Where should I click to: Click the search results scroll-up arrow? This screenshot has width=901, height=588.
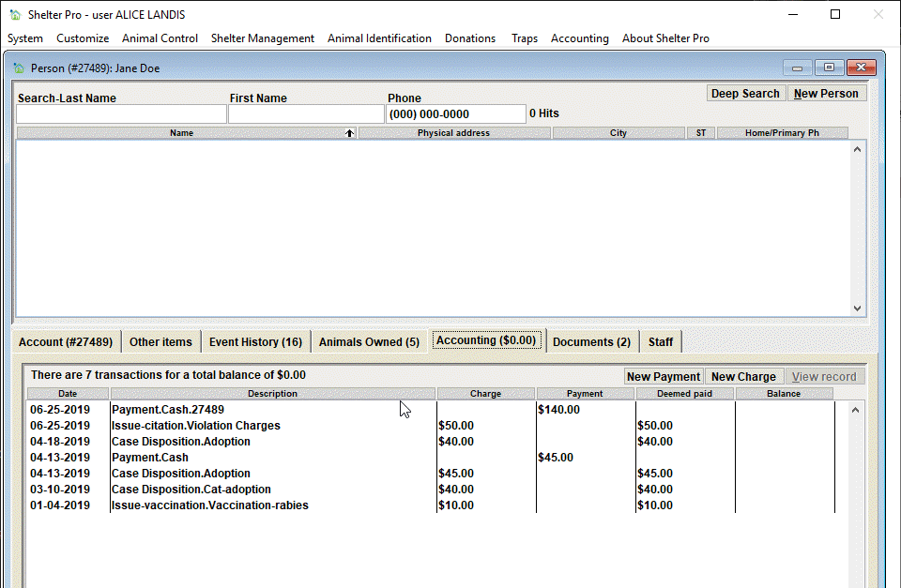tap(857, 149)
